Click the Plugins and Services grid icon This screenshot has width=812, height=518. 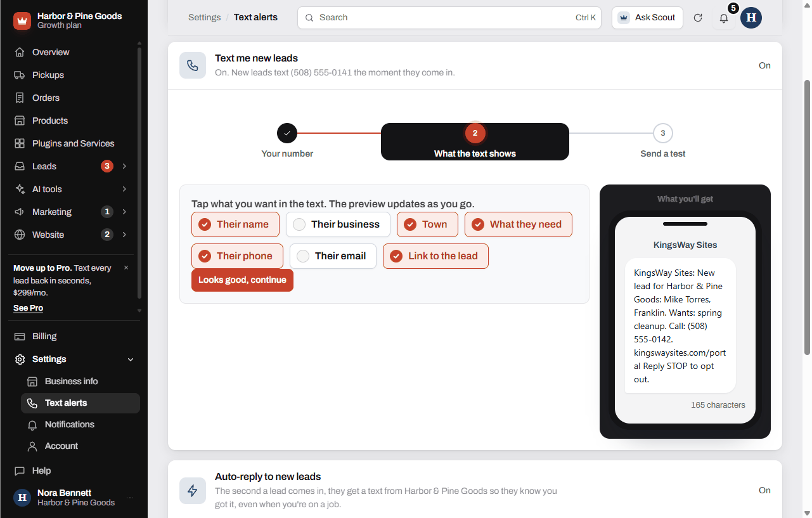point(20,143)
